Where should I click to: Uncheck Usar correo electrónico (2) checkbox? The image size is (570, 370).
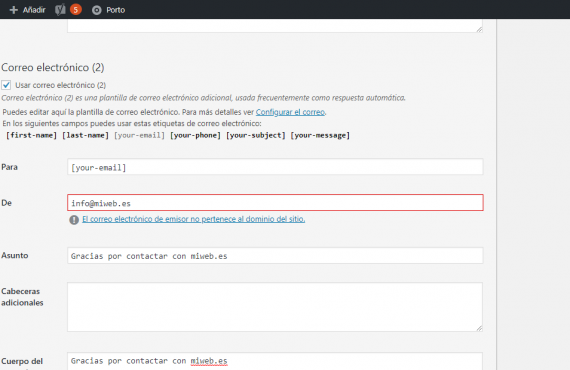coord(6,85)
